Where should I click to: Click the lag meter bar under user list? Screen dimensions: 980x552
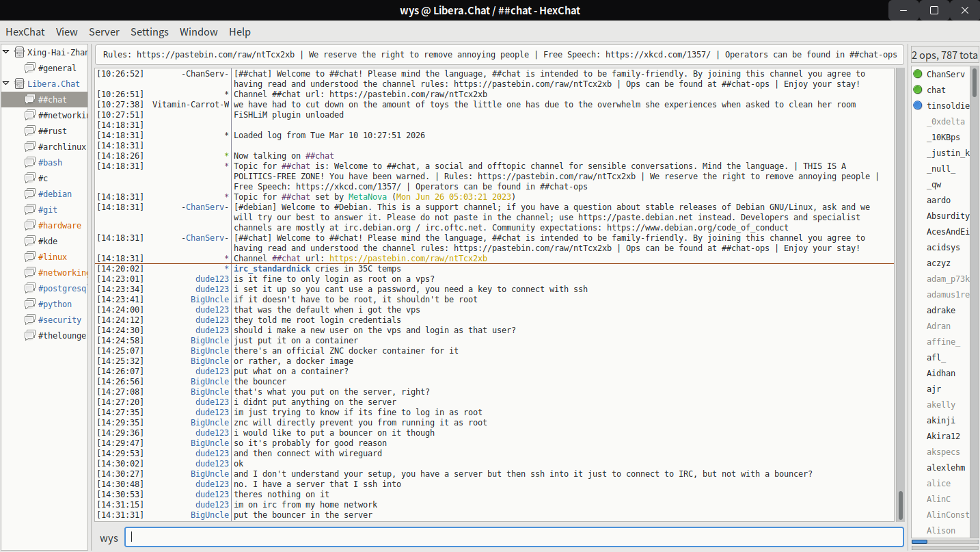tap(944, 542)
